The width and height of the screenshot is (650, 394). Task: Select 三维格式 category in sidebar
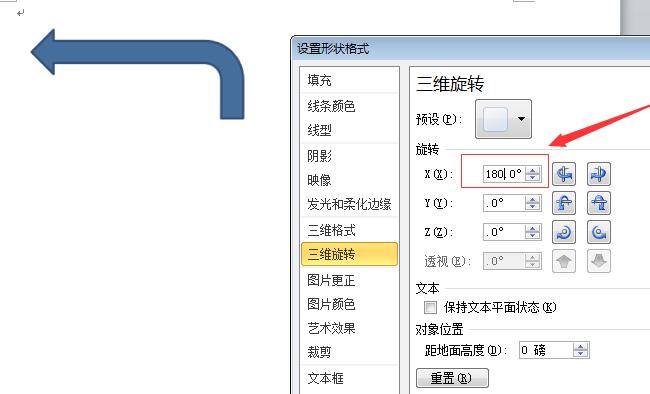349,230
